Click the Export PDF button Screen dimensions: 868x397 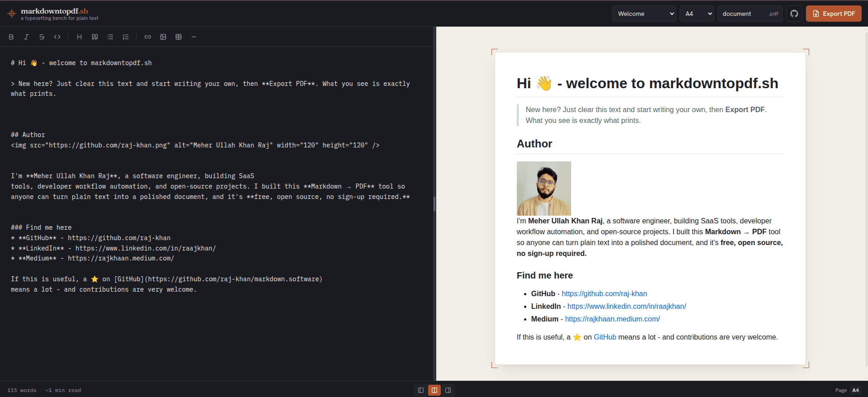click(834, 14)
